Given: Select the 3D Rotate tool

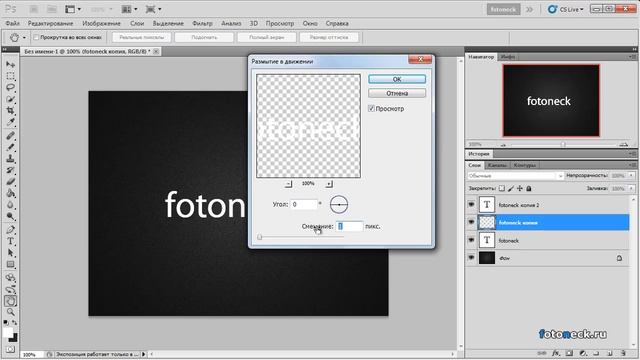Looking at the screenshot, I should coord(10,278).
